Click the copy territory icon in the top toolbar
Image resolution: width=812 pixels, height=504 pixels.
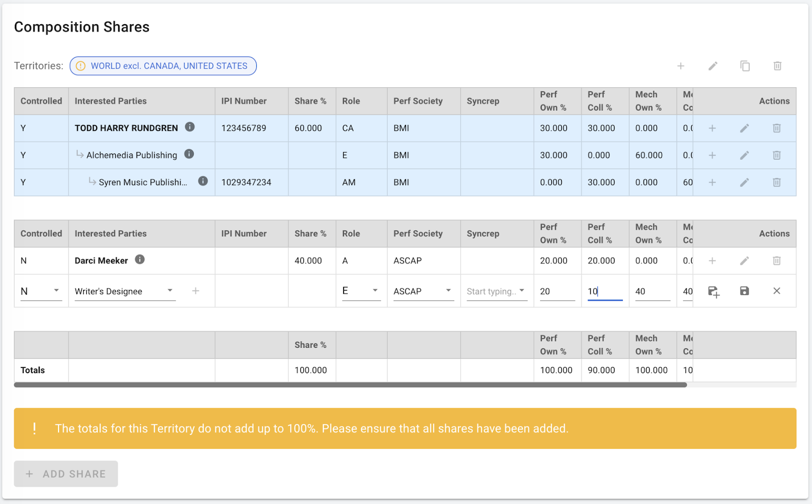point(745,66)
